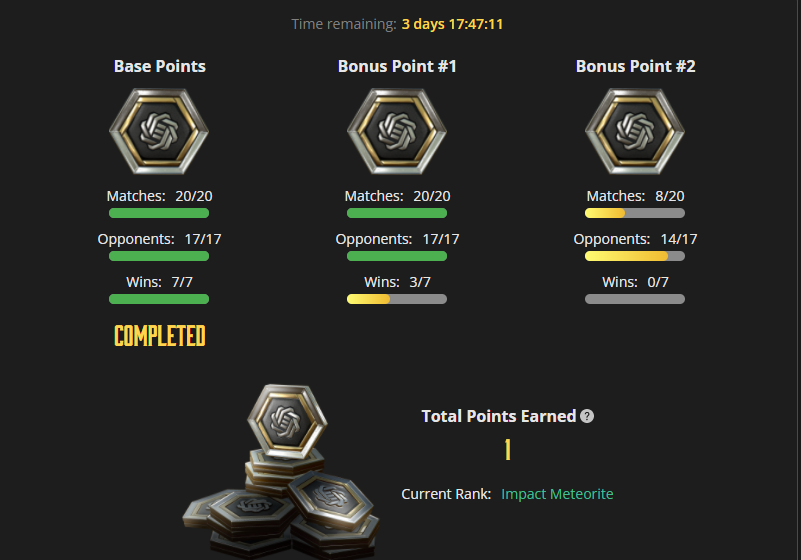Click the help icon beside Total Points Earned
Viewport: 801px width, 560px height.
[x=587, y=416]
